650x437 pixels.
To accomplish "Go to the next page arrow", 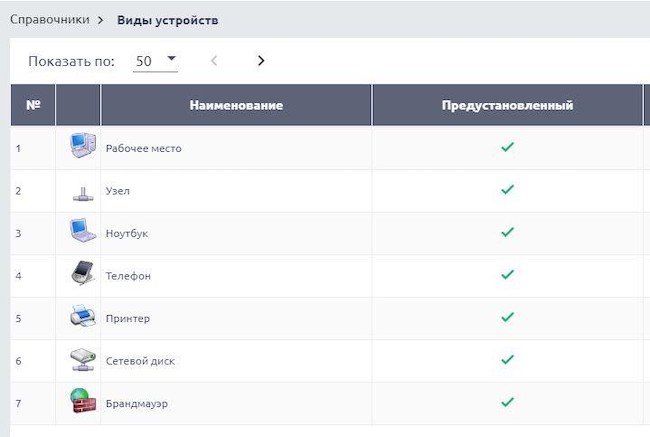I will (261, 61).
